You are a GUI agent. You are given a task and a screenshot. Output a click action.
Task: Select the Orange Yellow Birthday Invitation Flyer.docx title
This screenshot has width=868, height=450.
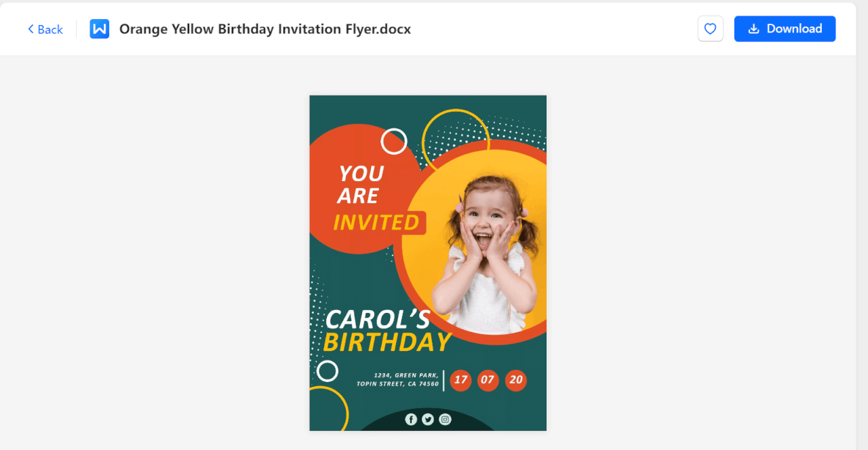click(x=265, y=29)
